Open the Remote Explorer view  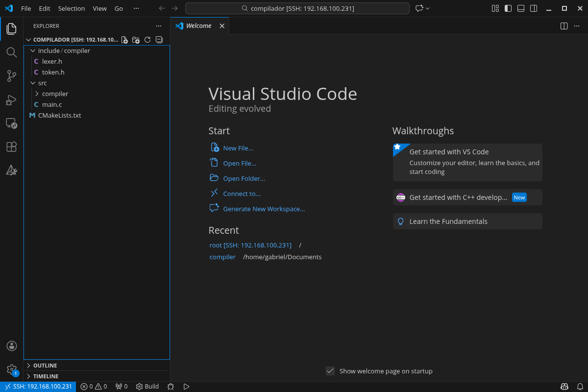(11, 123)
